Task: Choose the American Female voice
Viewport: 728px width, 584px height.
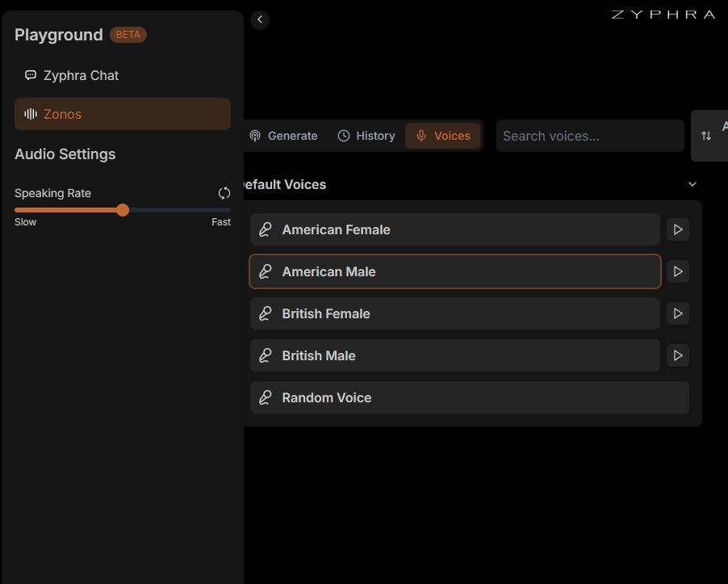Action: [454, 229]
